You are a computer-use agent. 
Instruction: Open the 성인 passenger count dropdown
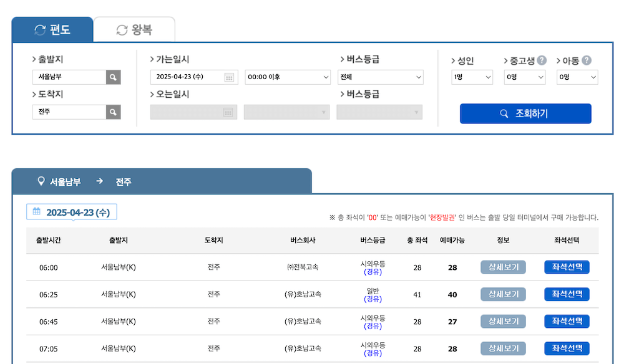tap(472, 77)
